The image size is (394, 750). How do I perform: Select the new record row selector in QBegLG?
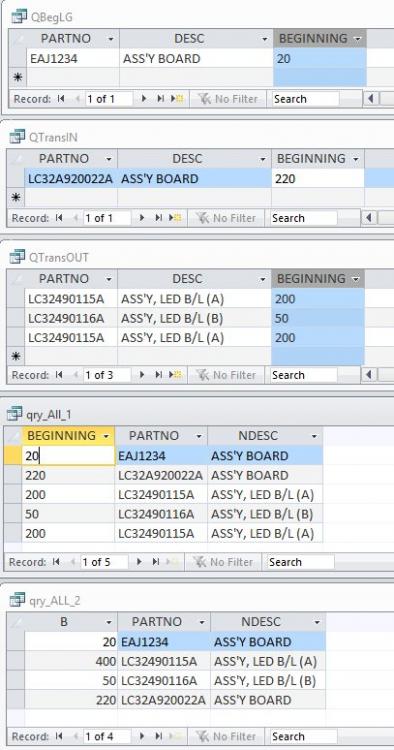(17, 77)
